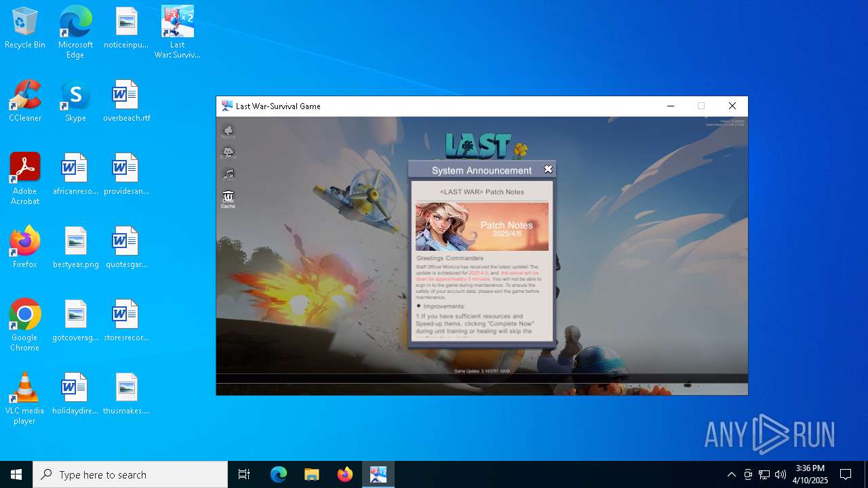This screenshot has width=868, height=488.
Task: Minimize the Last War-Survival Game window
Action: coord(671,106)
